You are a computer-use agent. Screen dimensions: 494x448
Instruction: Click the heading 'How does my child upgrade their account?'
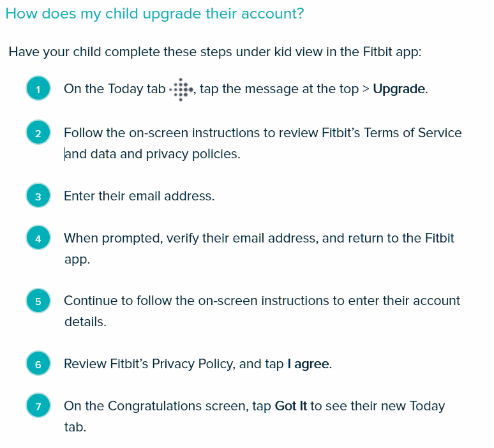154,14
